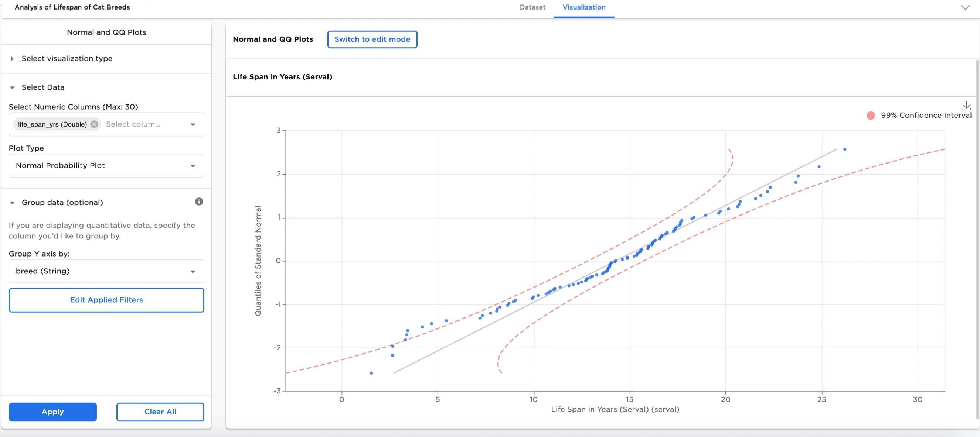Remove the life_span_yrs column chip

click(x=94, y=124)
